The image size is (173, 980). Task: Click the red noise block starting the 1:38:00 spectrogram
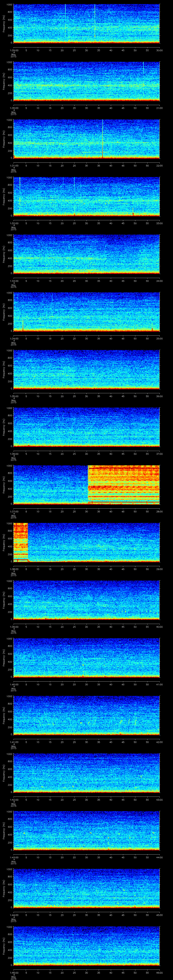[x=21, y=543]
